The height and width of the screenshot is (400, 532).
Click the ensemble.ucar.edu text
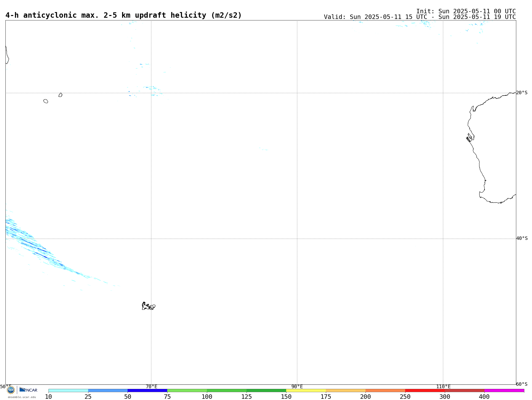(x=22, y=397)
